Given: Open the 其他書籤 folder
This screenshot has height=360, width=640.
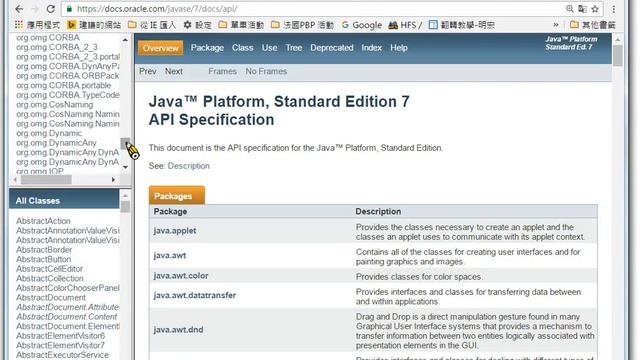Looking at the screenshot, I should tap(593, 25).
